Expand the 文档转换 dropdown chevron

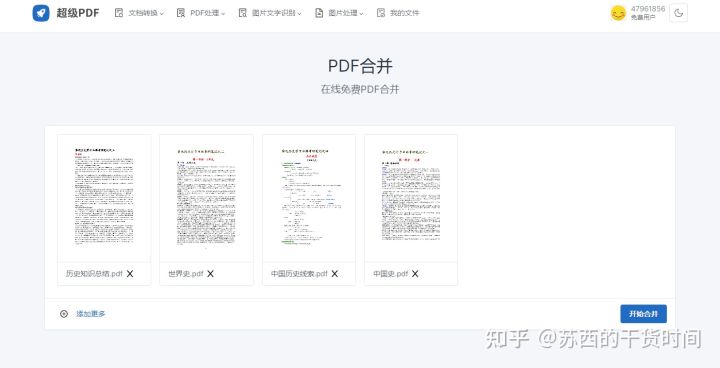click(162, 14)
